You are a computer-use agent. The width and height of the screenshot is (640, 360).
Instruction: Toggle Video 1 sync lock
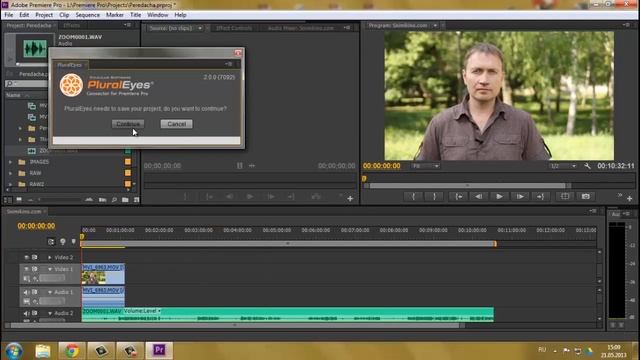pyautogui.click(x=35, y=269)
